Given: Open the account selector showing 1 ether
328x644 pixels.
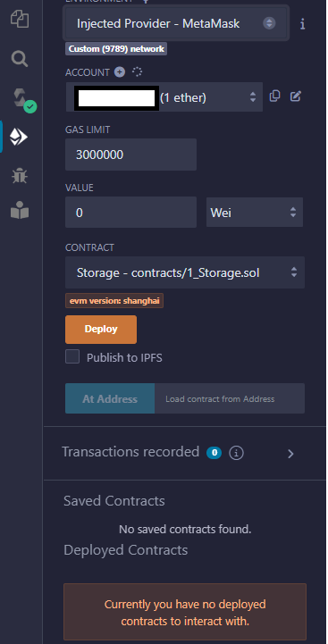Looking at the screenshot, I should coord(164,97).
